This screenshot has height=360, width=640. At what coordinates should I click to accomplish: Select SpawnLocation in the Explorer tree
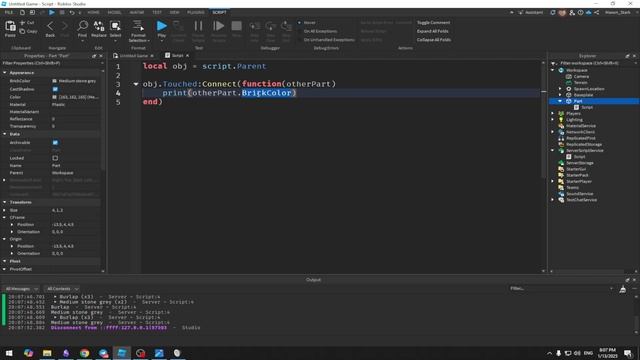pos(589,89)
